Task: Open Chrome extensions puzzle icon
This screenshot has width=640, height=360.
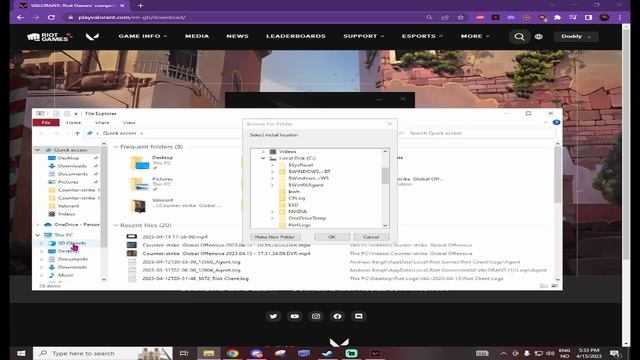Action: click(557, 18)
